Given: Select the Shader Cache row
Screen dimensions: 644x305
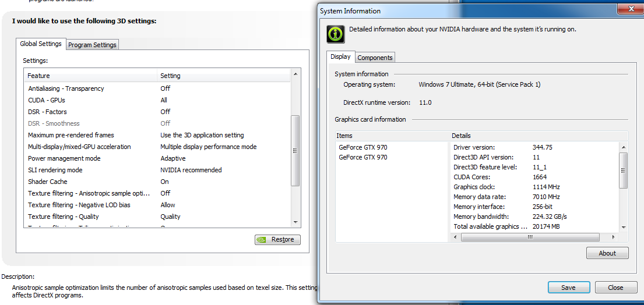Looking at the screenshot, I should tap(157, 181).
